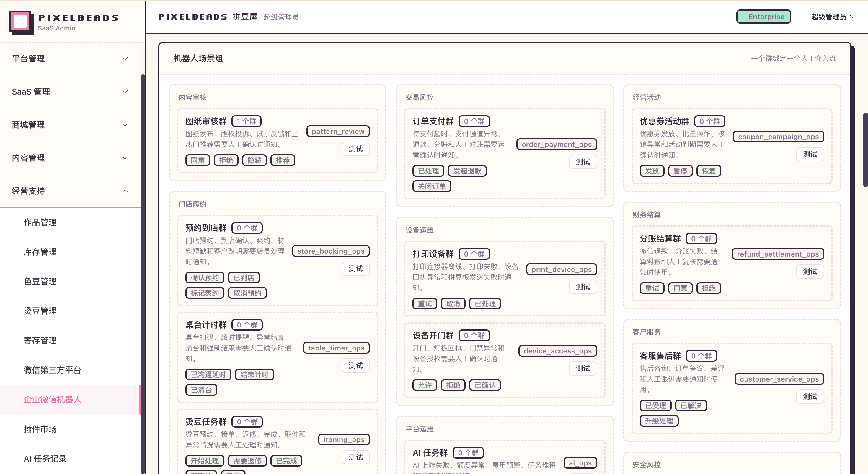Click the 已沟通延时 action tag
Image resolution: width=868 pixels, height=474 pixels.
point(208,374)
